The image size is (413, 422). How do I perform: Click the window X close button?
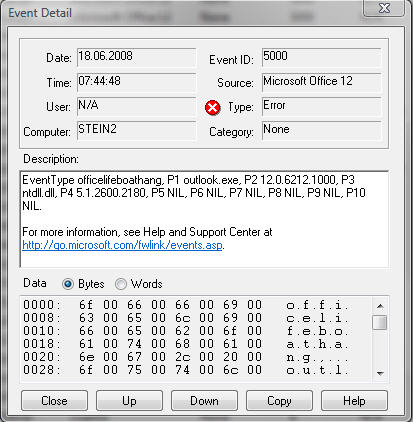(384, 8)
